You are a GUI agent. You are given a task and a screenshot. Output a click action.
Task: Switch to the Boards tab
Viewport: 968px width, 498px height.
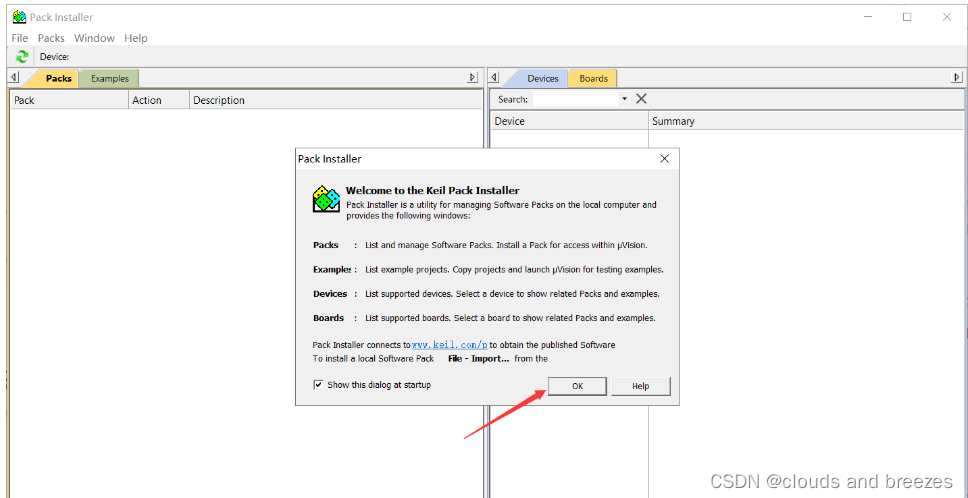pos(593,78)
